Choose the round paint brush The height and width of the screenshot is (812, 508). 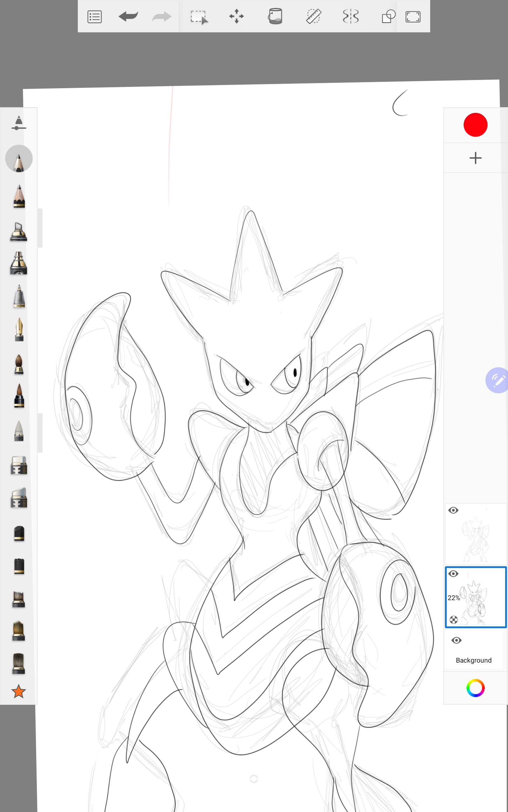click(x=19, y=364)
